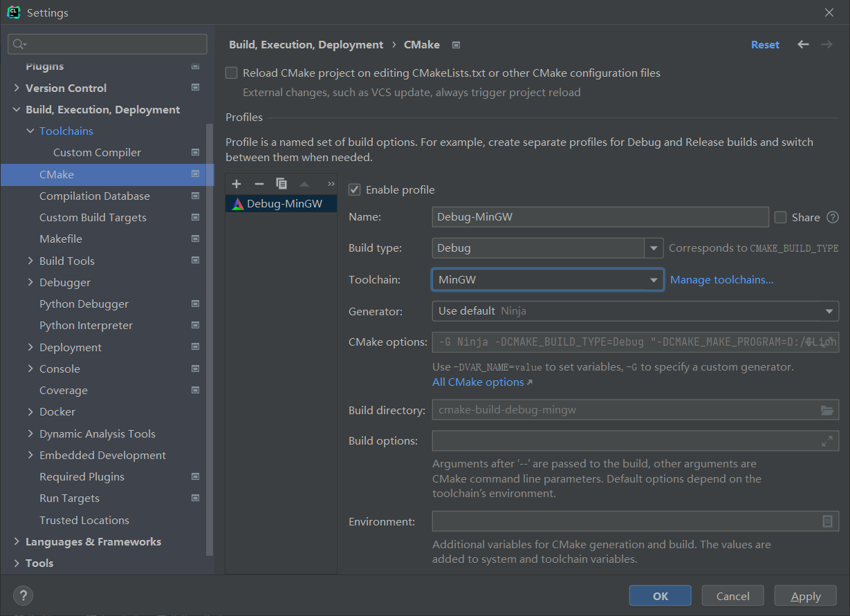Expand the Deployment node
850x616 pixels.
click(x=30, y=347)
